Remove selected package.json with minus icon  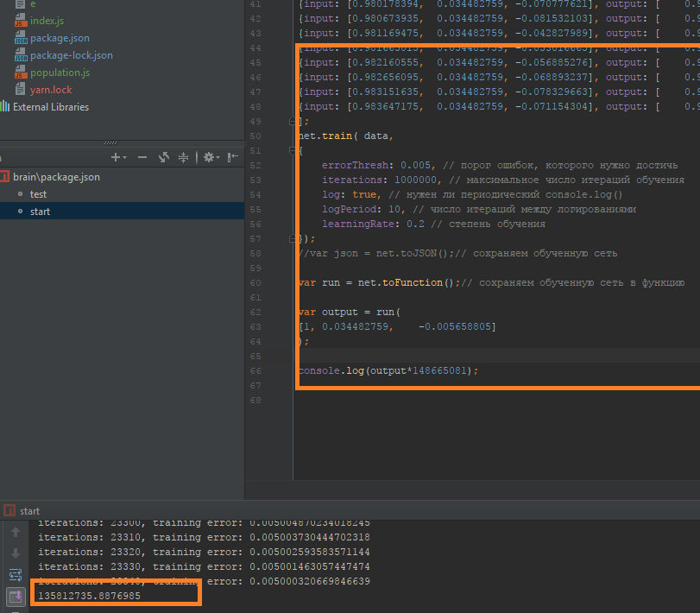pos(142,157)
